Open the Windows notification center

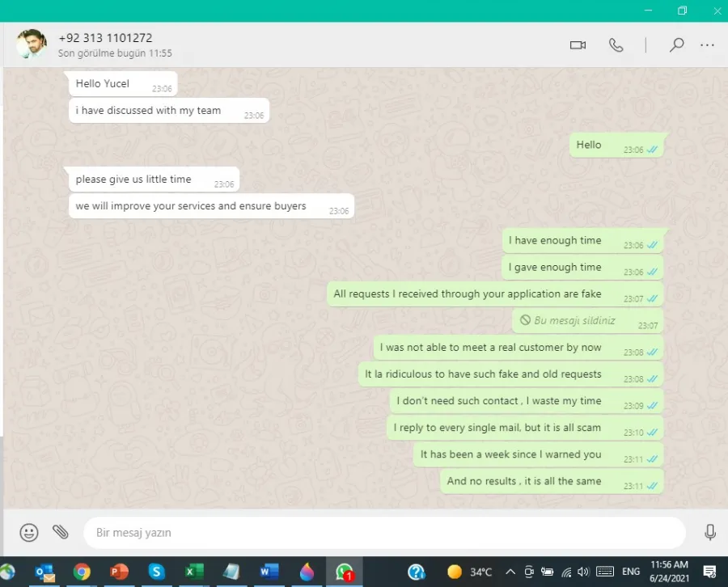(x=709, y=572)
